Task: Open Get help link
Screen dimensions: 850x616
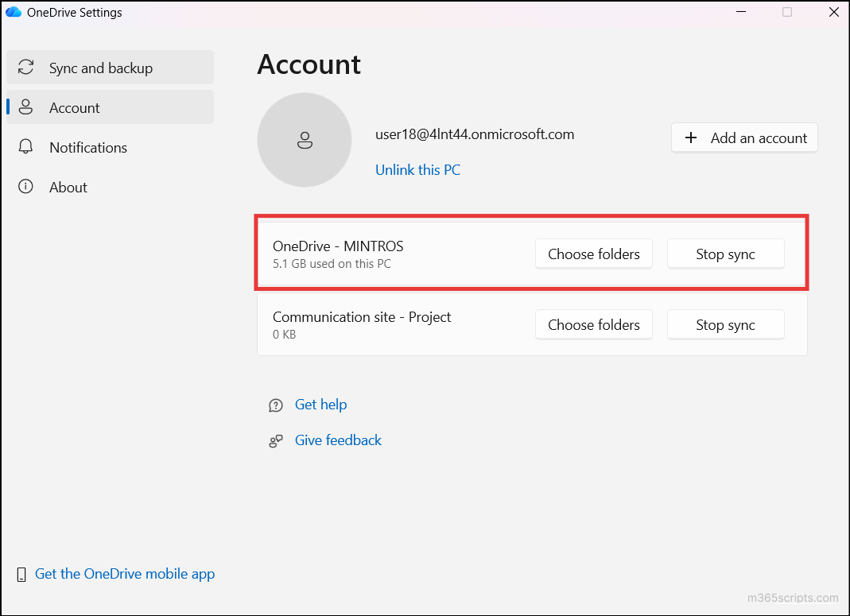Action: (320, 405)
